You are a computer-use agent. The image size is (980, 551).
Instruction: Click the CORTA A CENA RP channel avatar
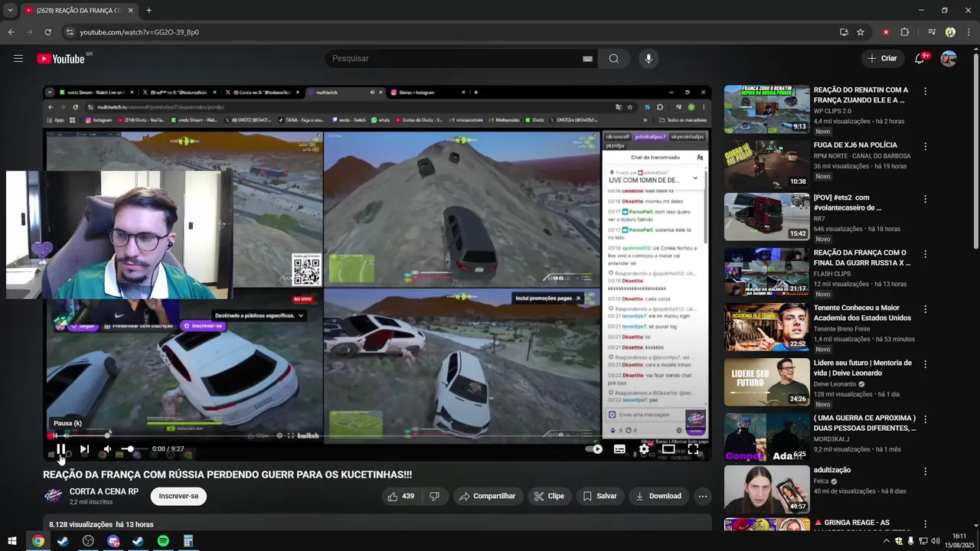54,496
